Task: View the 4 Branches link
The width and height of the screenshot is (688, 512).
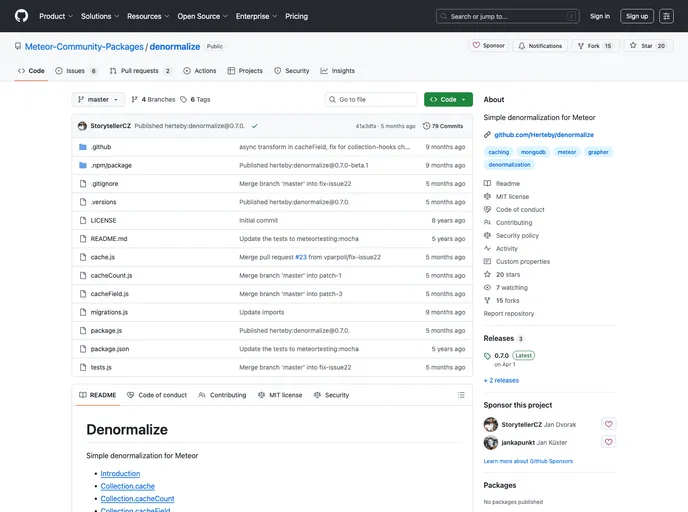Action: 153,100
